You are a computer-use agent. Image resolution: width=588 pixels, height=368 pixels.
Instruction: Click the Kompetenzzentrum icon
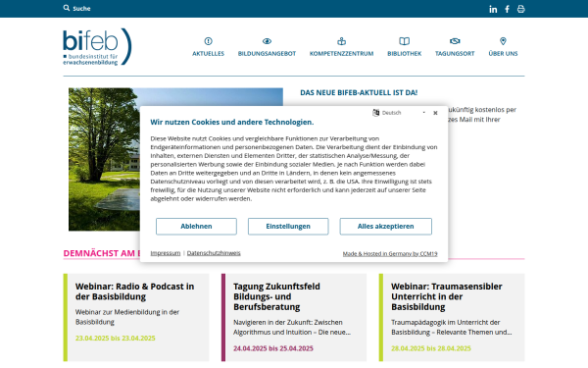pyautogui.click(x=342, y=41)
